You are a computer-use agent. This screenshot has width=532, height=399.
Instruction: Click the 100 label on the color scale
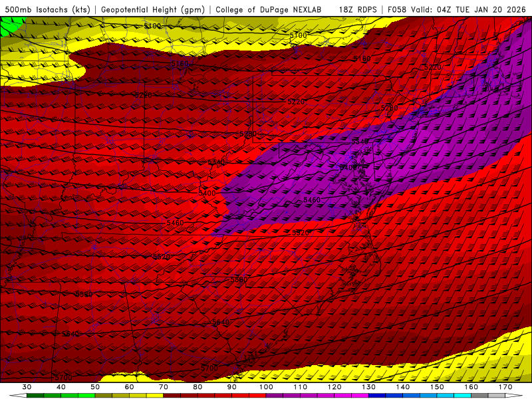[x=266, y=387]
